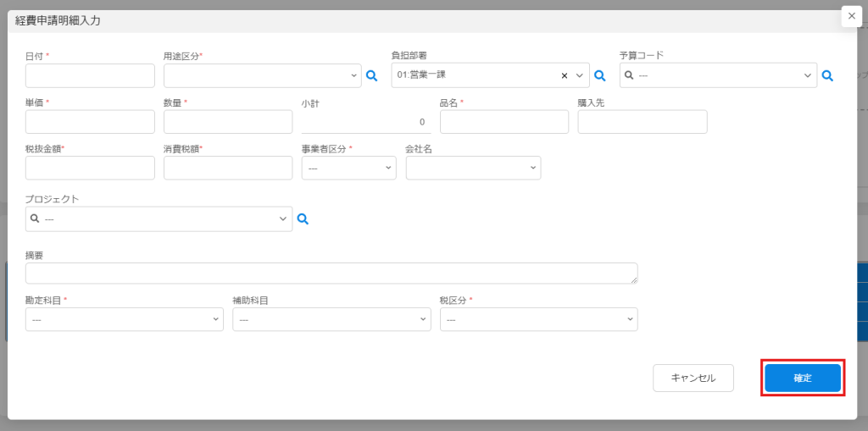Click the search icon beside 予算コード
The image size is (868, 431).
[x=827, y=76]
